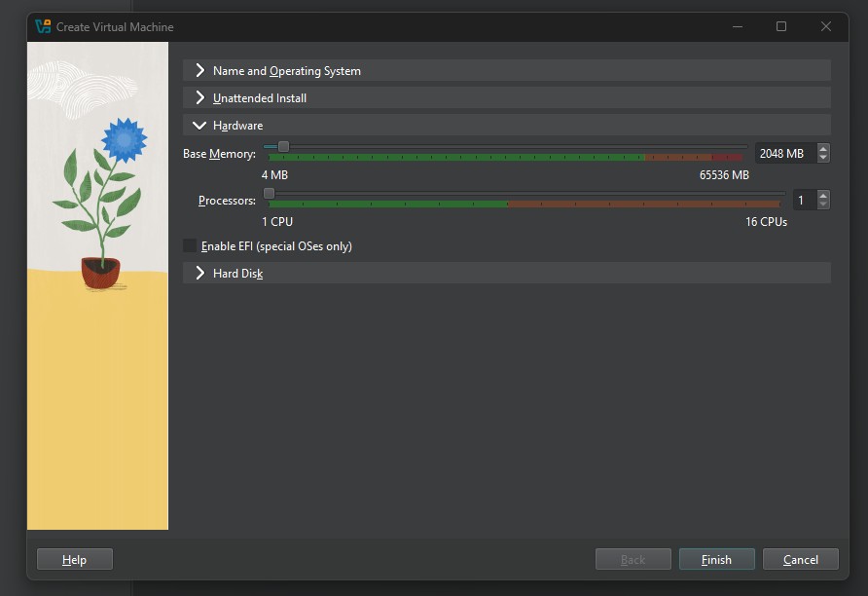Expand the Name and Operating System section

pos(286,71)
